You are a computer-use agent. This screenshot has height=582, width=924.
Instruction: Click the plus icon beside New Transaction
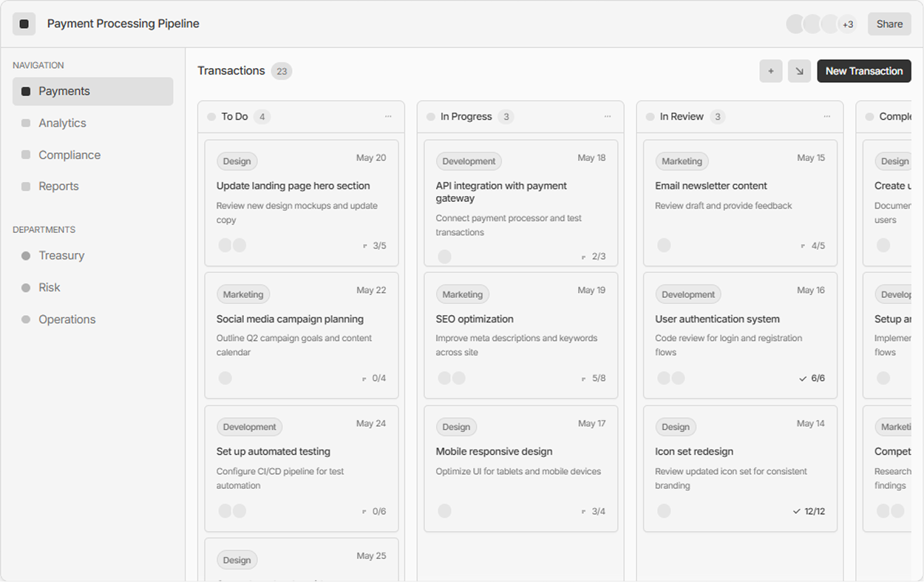(770, 71)
